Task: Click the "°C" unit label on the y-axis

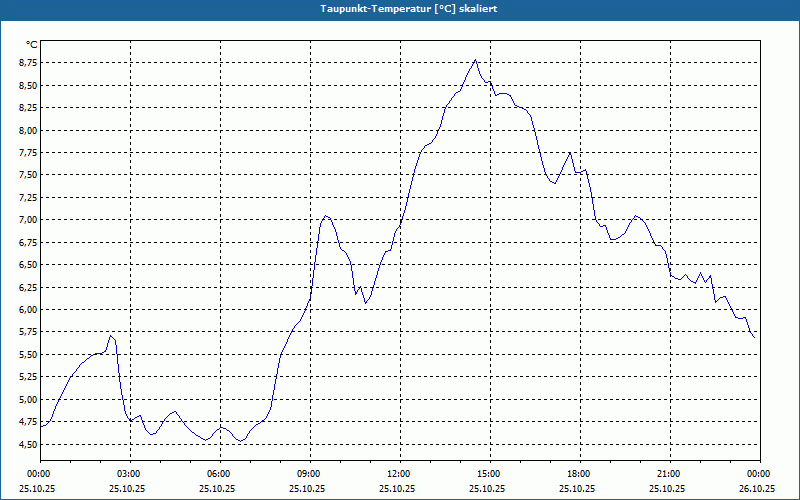Action: click(32, 45)
